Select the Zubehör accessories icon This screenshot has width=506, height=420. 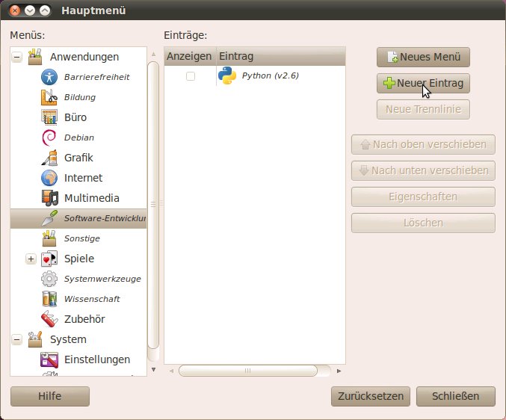49,319
